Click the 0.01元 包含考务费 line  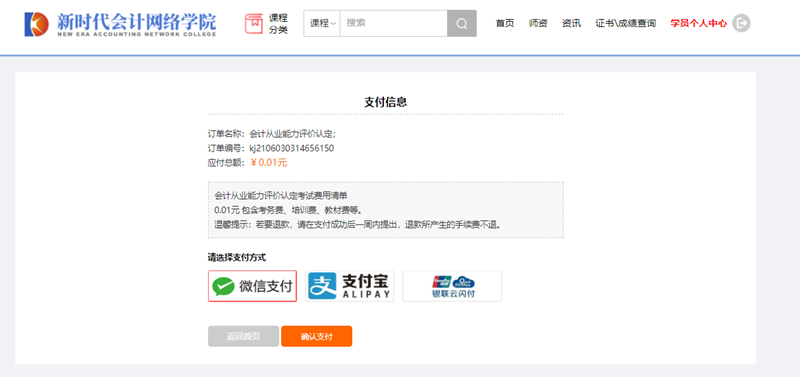pos(288,210)
